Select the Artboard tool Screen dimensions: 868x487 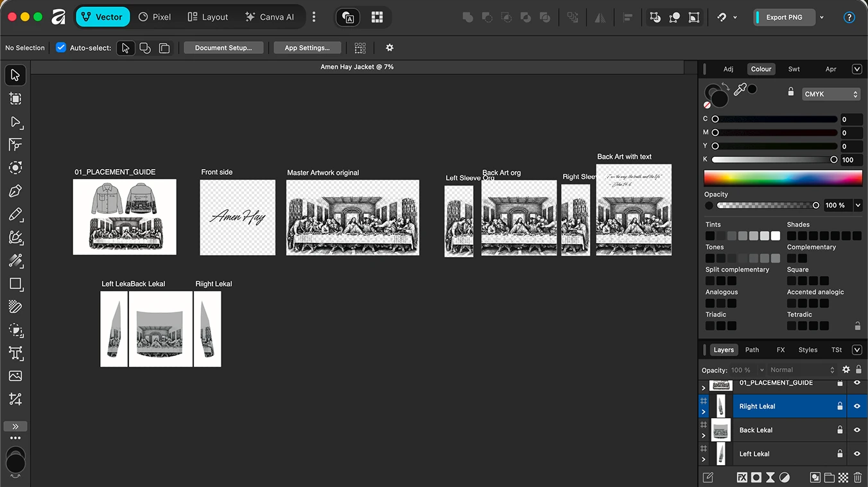click(x=15, y=98)
